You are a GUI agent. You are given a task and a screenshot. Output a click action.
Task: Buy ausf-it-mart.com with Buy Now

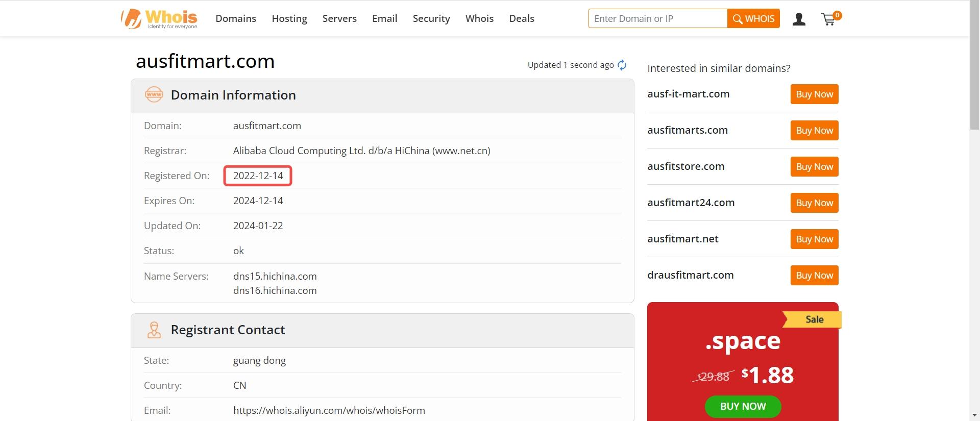point(814,94)
